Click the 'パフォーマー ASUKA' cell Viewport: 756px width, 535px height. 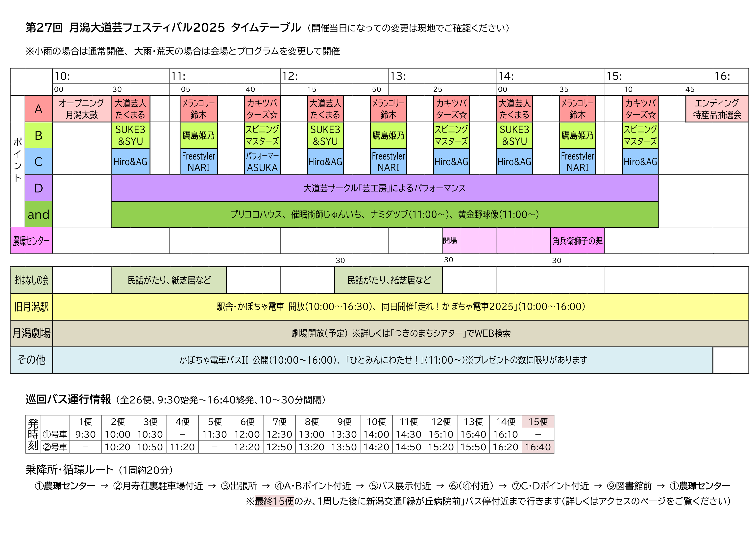262,161
